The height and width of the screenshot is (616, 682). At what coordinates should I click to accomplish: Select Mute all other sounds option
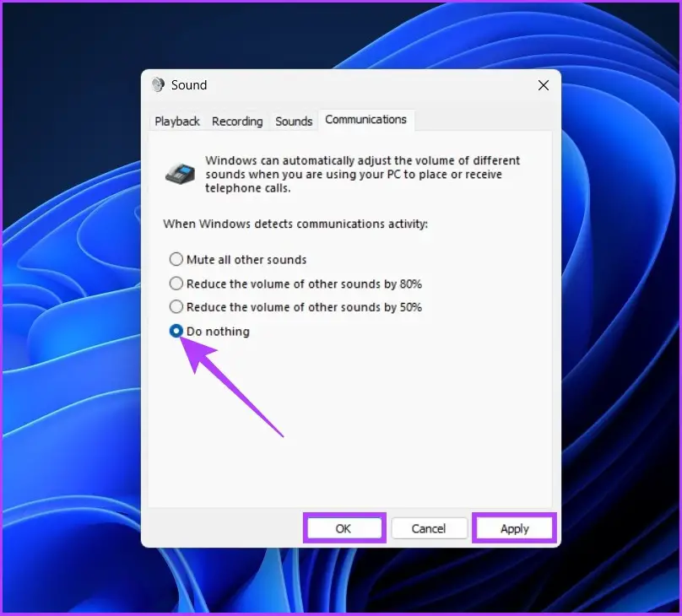(176, 259)
